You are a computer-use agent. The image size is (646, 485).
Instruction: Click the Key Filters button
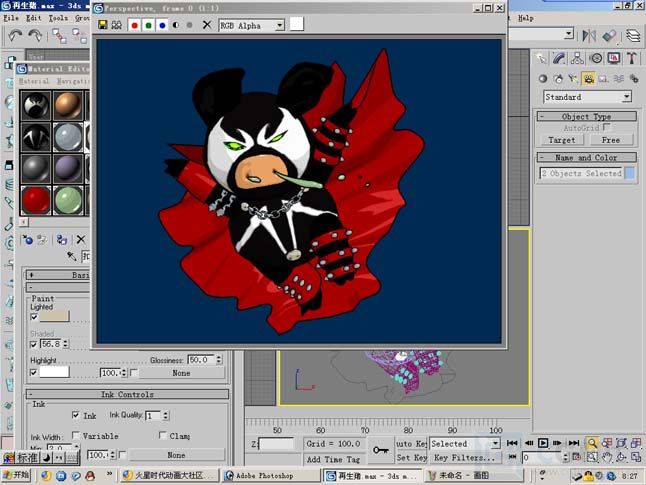coord(464,458)
